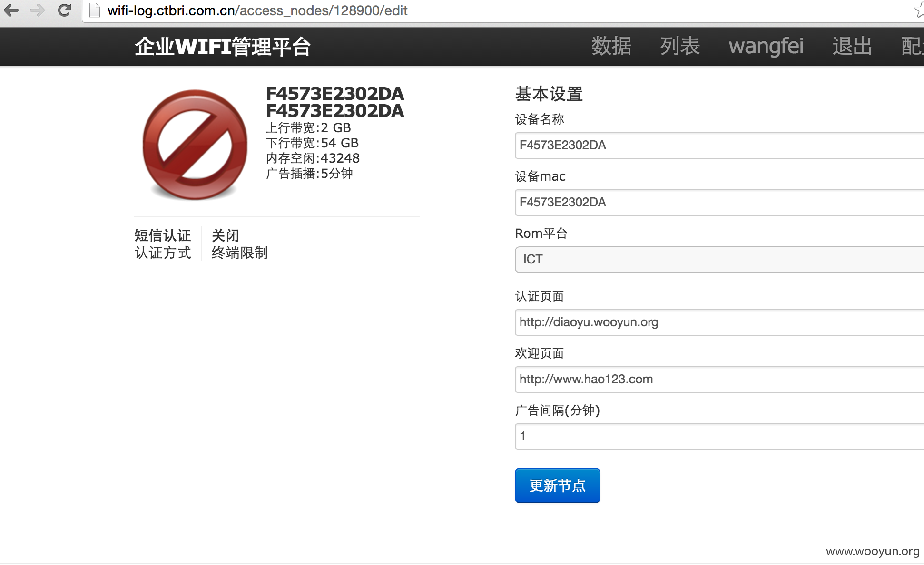Viewport: 924px width, 565px height.
Task: Open the Rom平台 ICT dropdown
Action: pos(719,260)
